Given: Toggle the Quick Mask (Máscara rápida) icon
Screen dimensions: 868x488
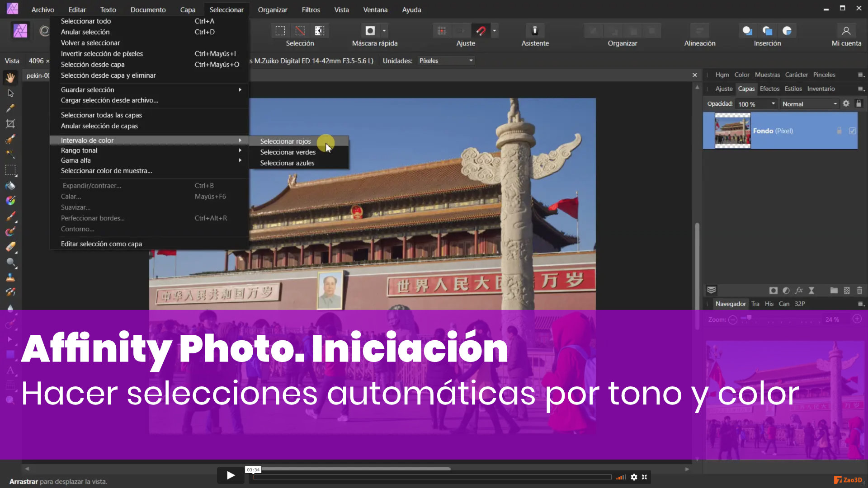Looking at the screenshot, I should (x=370, y=31).
